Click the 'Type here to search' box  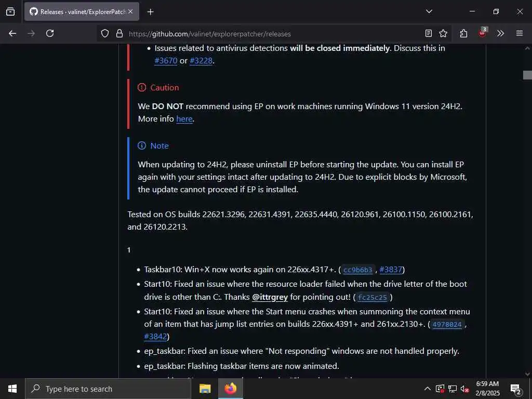[108, 389]
